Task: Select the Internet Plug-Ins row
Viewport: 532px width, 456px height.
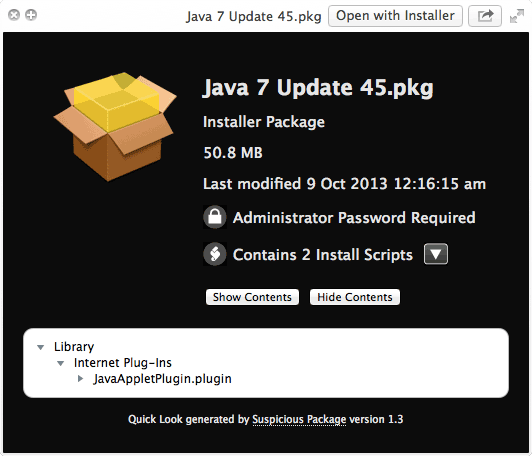Action: [123, 363]
